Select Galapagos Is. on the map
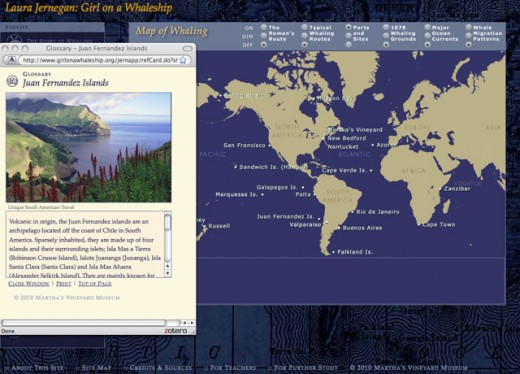The height and width of the screenshot is (374, 520). [x=277, y=187]
